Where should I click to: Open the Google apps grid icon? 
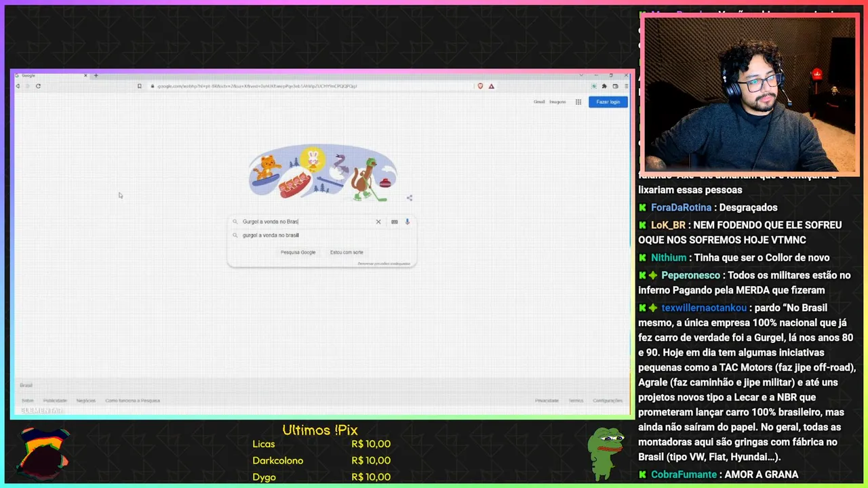[x=578, y=102]
